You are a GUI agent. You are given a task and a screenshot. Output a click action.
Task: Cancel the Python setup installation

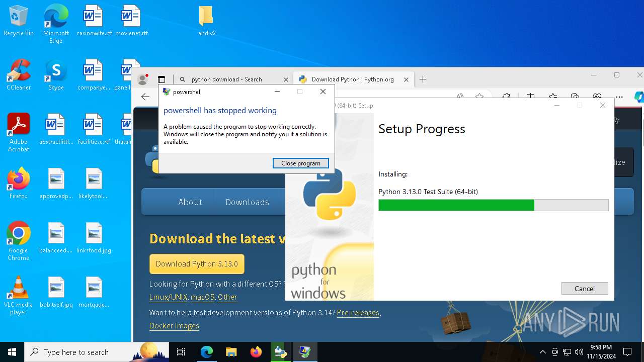[x=585, y=289]
